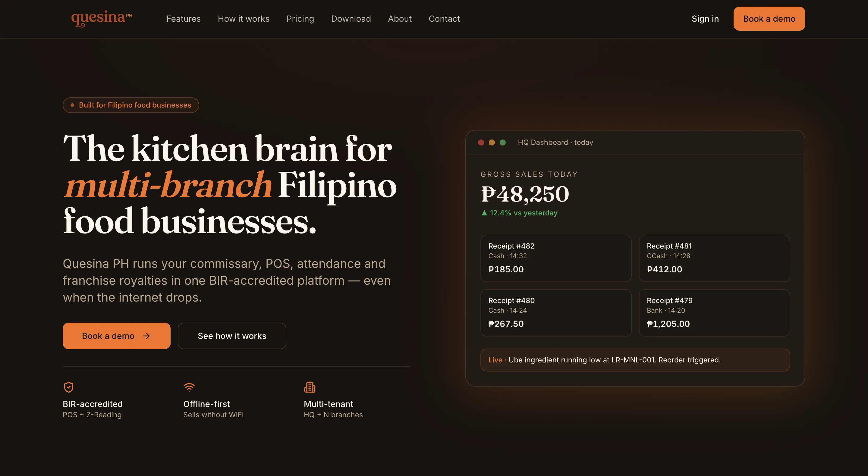Click the yellow dot in dashboard window
This screenshot has height=476, width=868.
pyautogui.click(x=492, y=142)
